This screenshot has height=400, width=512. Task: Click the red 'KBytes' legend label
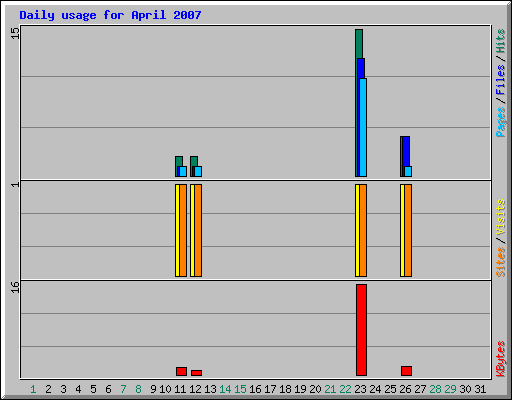pos(500,359)
